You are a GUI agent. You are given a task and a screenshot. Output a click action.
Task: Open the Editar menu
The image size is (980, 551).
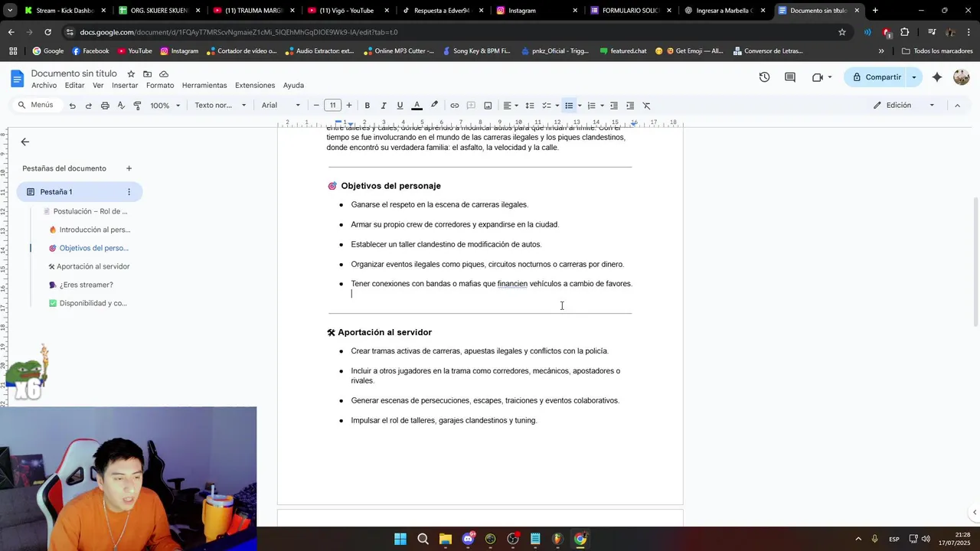pos(74,85)
